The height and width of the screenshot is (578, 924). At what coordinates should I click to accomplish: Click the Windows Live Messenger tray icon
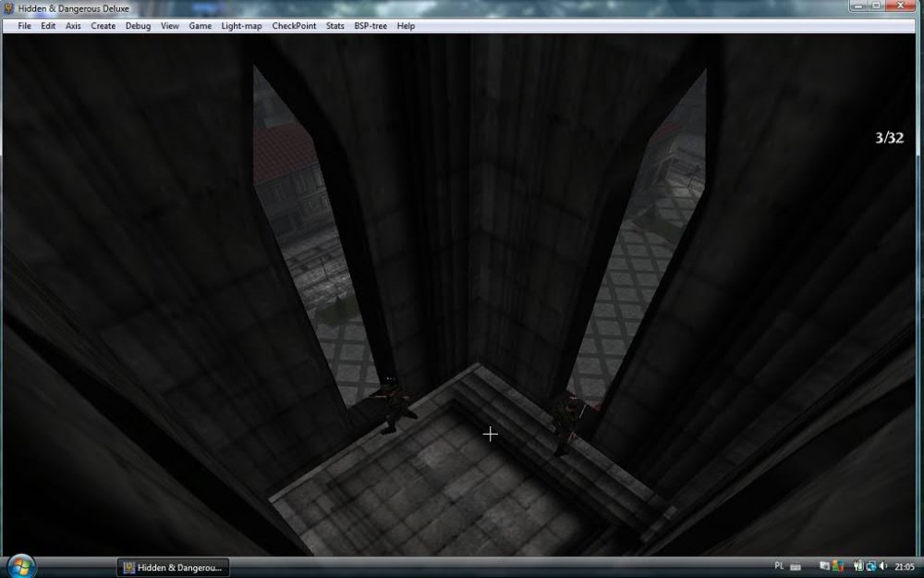pos(838,566)
